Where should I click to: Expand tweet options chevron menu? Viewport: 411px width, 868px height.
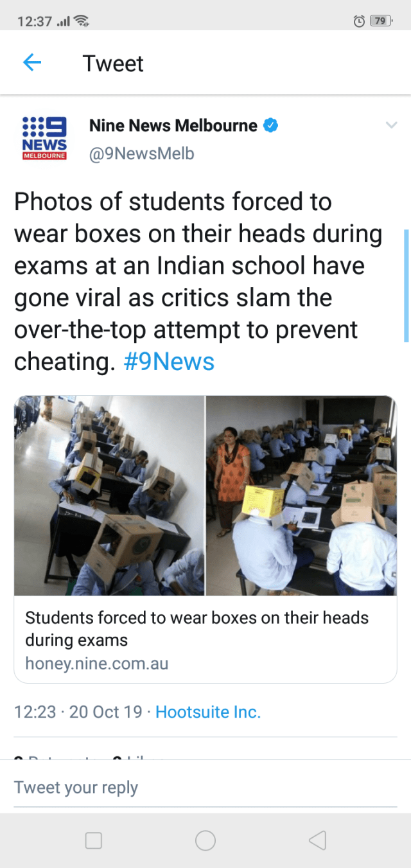(x=391, y=125)
